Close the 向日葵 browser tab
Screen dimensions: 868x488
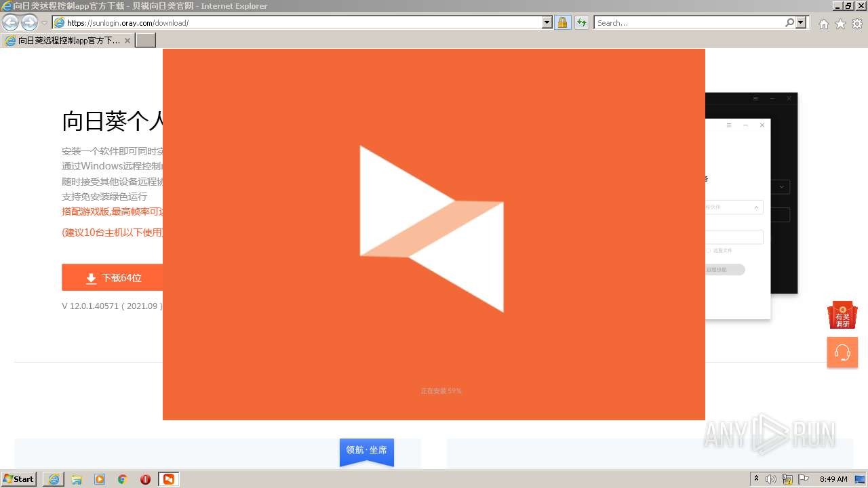127,41
